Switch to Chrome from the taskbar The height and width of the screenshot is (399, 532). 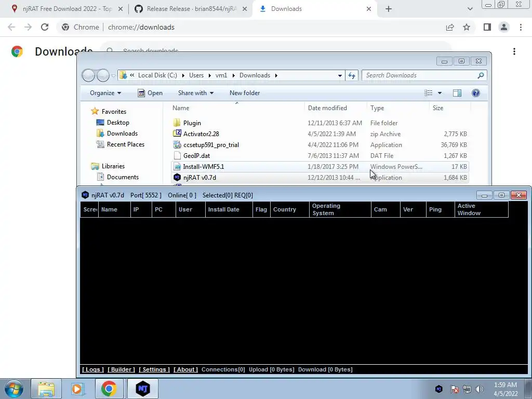109,389
